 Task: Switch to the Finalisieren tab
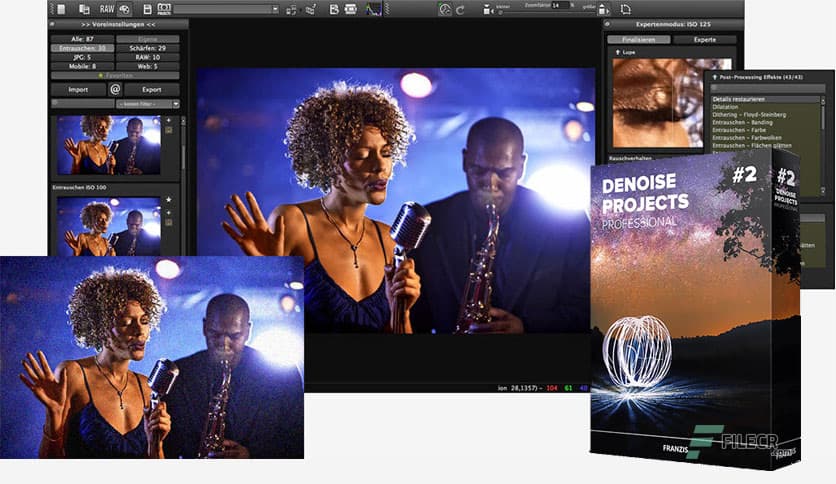639,39
